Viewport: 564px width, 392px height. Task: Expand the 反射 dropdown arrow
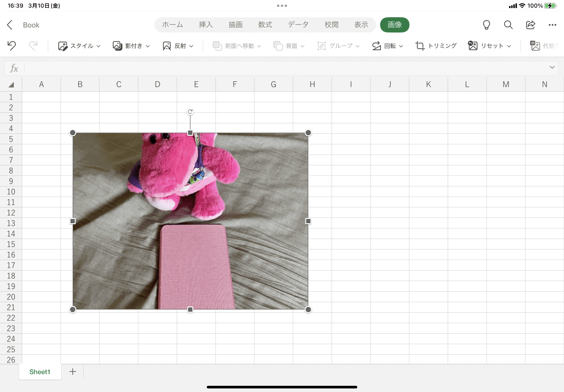tap(191, 46)
